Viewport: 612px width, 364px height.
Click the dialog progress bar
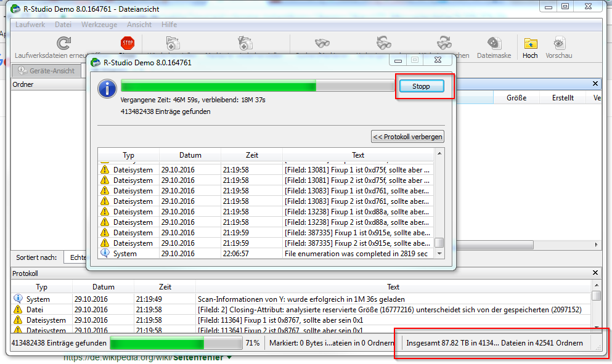click(258, 86)
